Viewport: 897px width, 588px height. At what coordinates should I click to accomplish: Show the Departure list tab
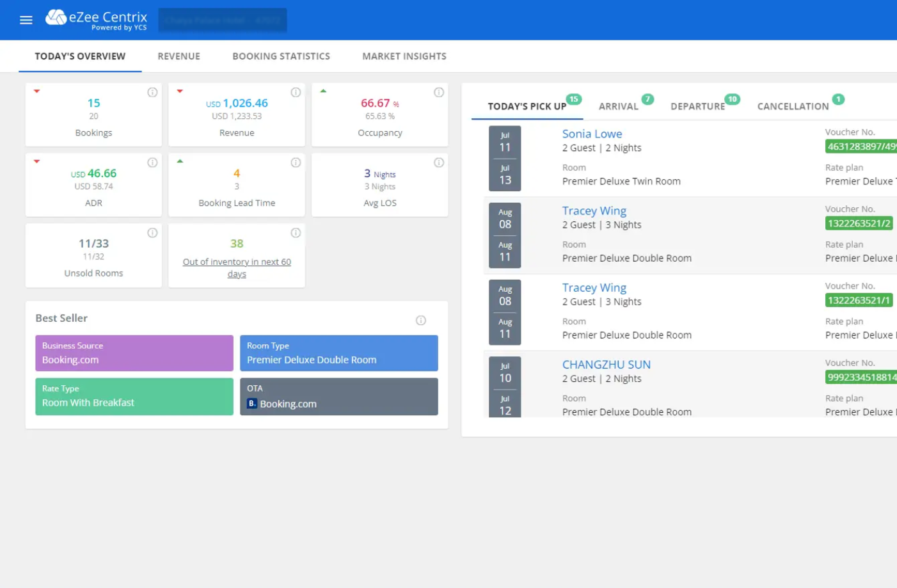coord(697,107)
